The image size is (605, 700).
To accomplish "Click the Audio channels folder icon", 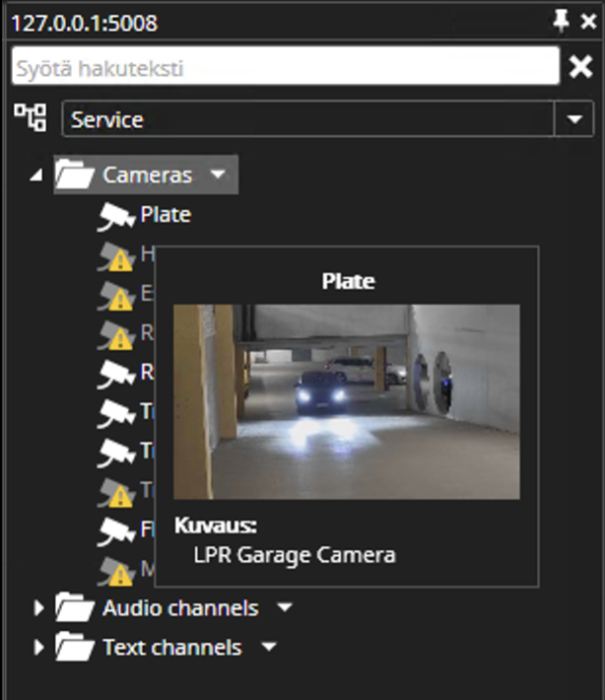I will (x=75, y=607).
